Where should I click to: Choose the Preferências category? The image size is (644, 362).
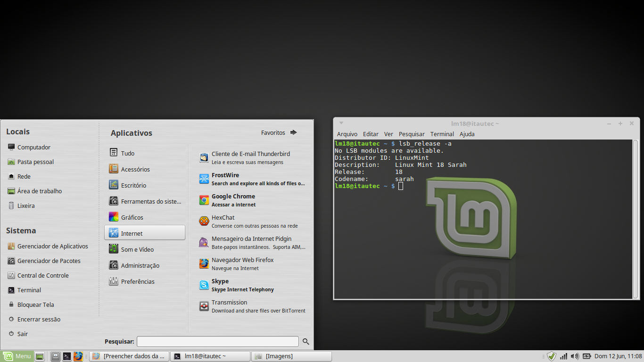tap(144, 281)
